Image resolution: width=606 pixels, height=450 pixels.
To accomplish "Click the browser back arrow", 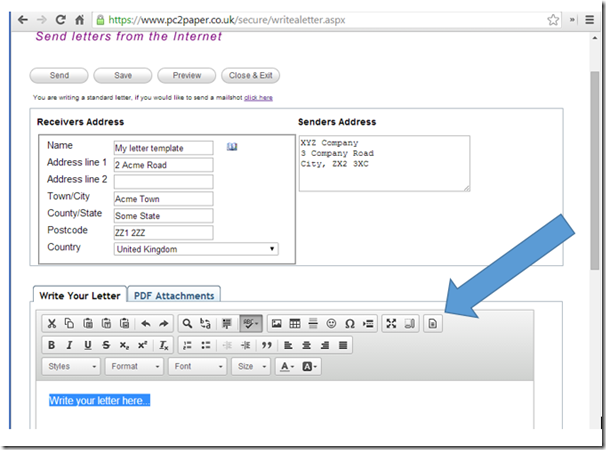I will coord(23,19).
